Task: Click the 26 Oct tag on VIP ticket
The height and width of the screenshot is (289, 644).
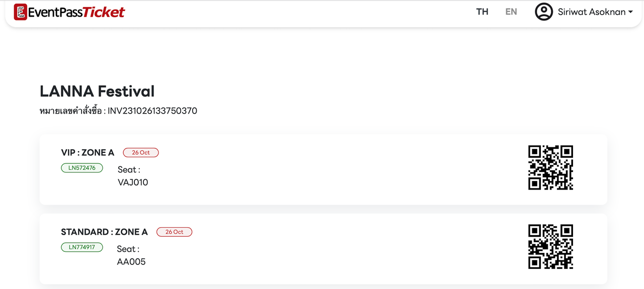Action: point(141,152)
